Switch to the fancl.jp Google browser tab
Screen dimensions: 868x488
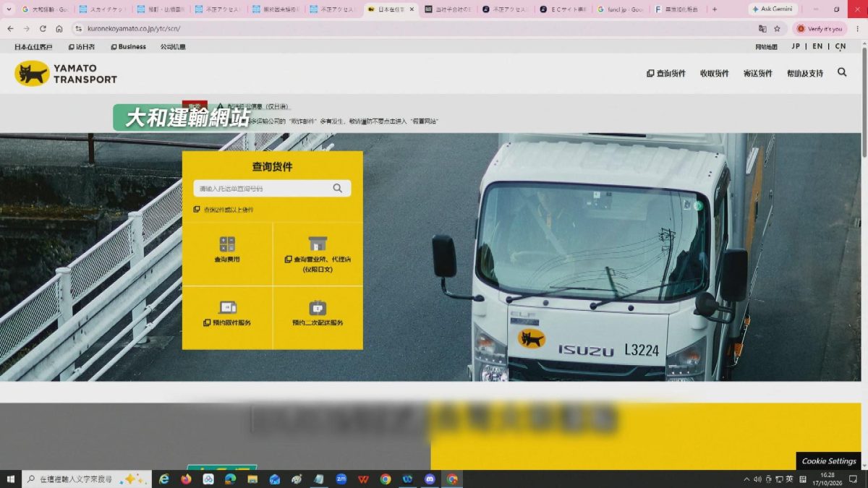pyautogui.click(x=620, y=9)
